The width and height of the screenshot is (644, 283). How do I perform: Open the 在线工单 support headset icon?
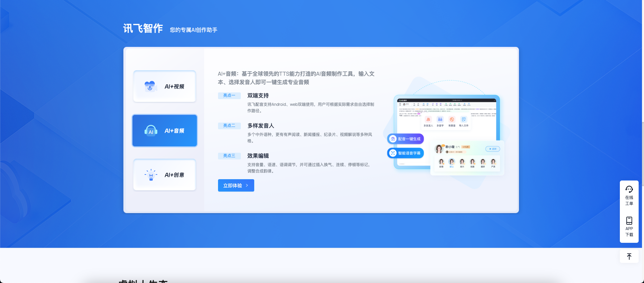[629, 190]
